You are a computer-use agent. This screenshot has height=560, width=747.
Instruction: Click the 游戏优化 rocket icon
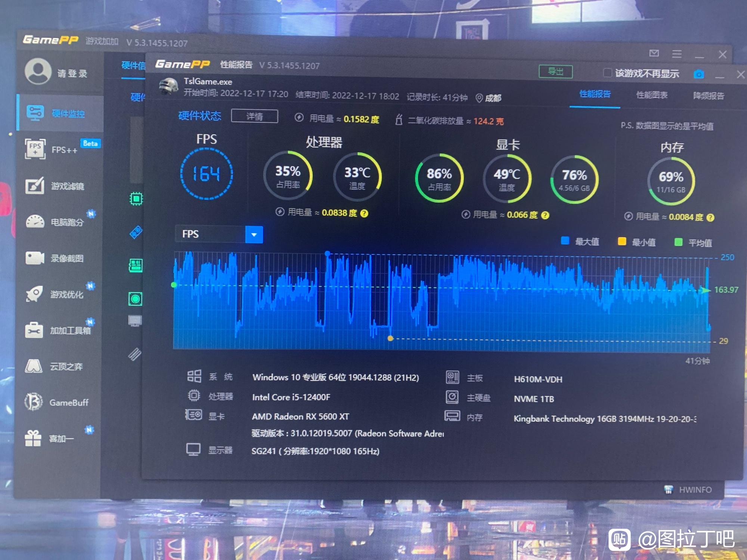(x=34, y=294)
